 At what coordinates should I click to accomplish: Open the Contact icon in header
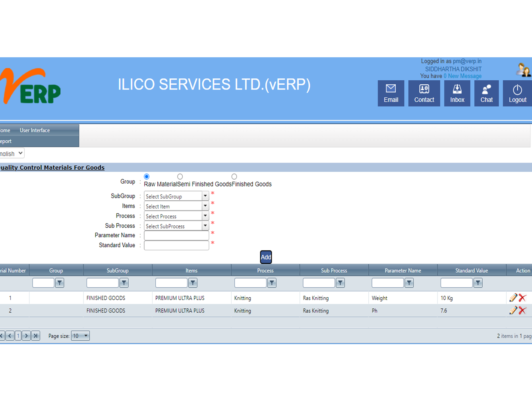tap(424, 93)
